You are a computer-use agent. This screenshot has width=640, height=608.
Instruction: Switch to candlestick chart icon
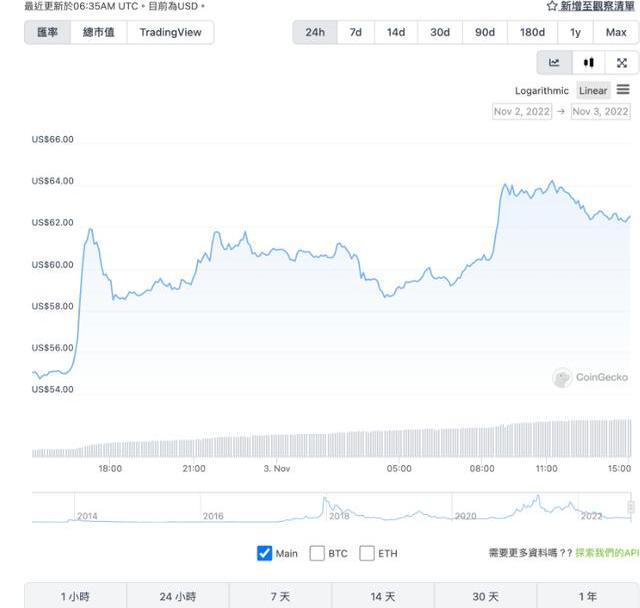(x=588, y=63)
